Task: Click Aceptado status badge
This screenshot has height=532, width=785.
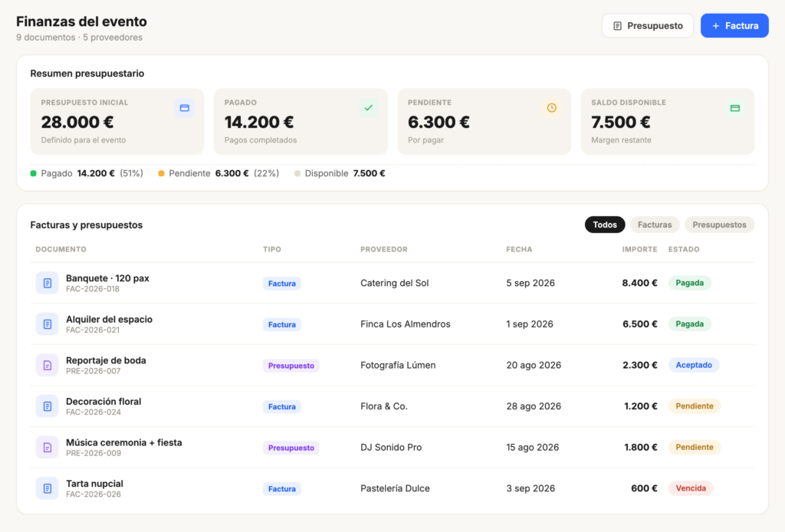Action: (693, 365)
